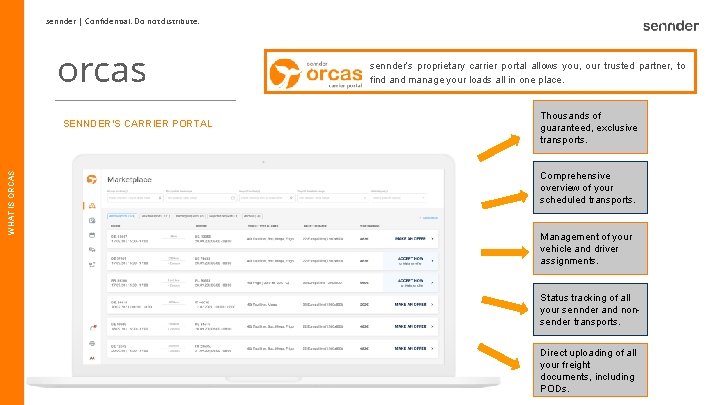
Task: Click MAKE AN OFFER in first load row
Action: (410, 239)
